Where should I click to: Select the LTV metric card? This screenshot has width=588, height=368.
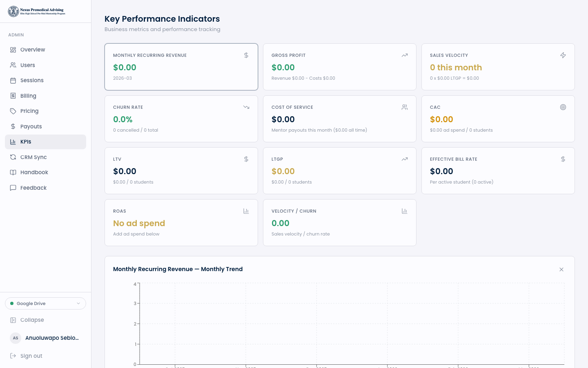181,171
